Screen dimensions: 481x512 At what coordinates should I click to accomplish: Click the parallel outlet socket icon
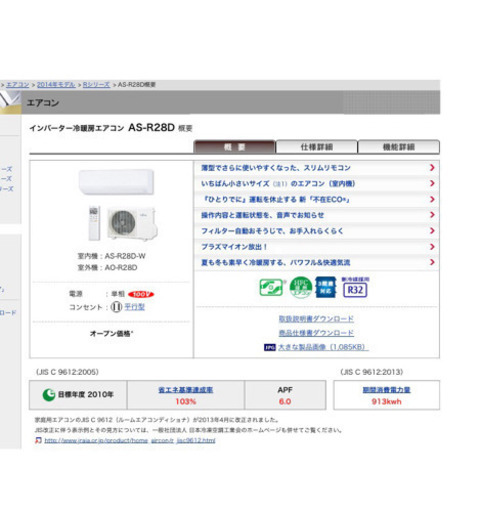click(x=116, y=307)
